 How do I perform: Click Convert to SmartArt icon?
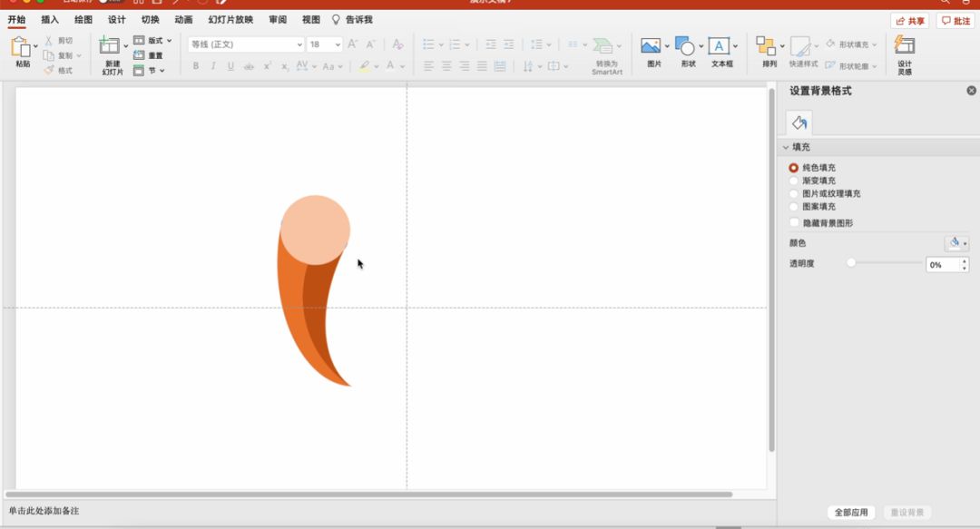[x=603, y=45]
